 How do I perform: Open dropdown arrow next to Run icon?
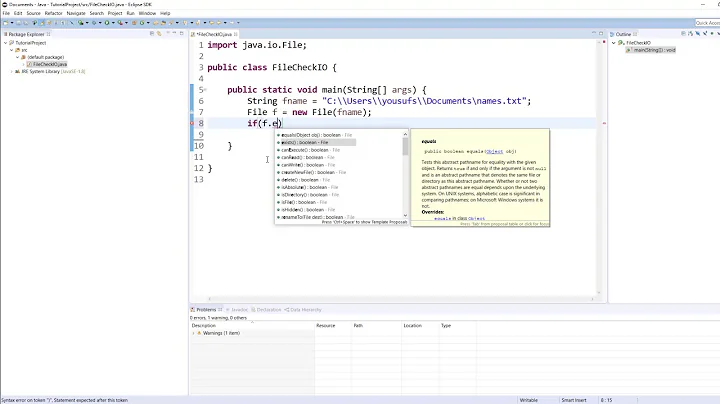point(113,22)
